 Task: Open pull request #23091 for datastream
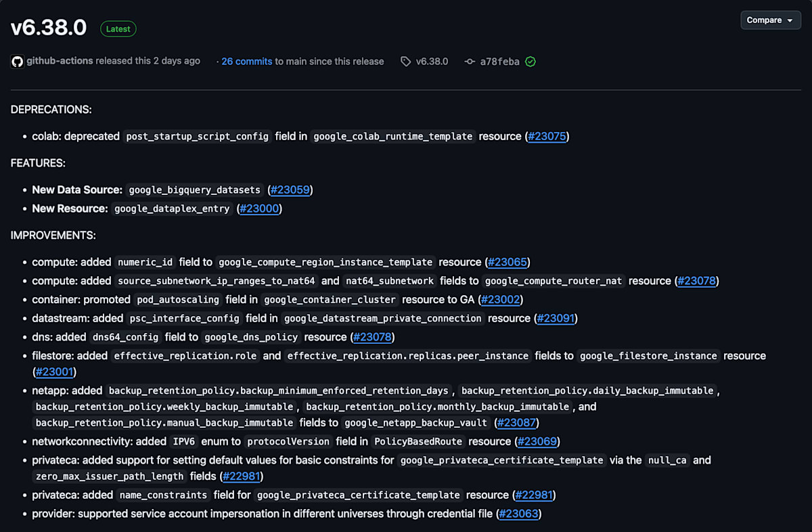click(556, 318)
